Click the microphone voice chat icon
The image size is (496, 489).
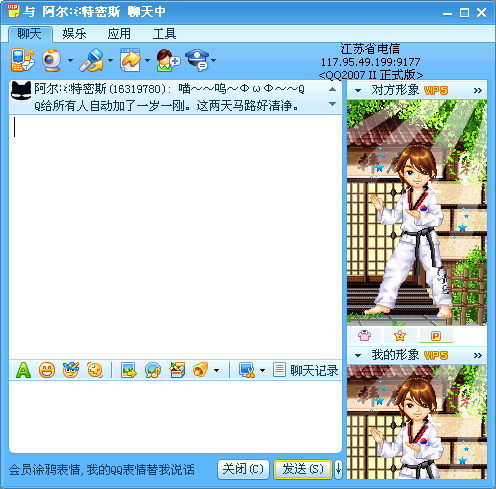[x=92, y=60]
